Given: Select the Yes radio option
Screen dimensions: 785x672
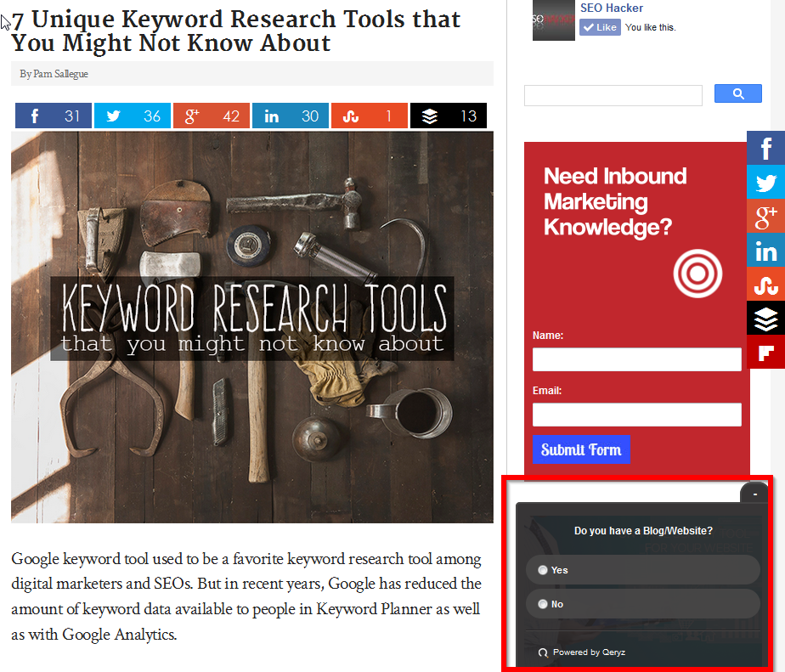Looking at the screenshot, I should tap(543, 570).
